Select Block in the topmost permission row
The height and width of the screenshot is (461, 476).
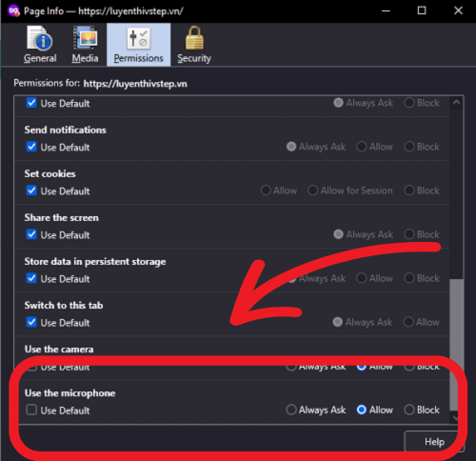409,103
